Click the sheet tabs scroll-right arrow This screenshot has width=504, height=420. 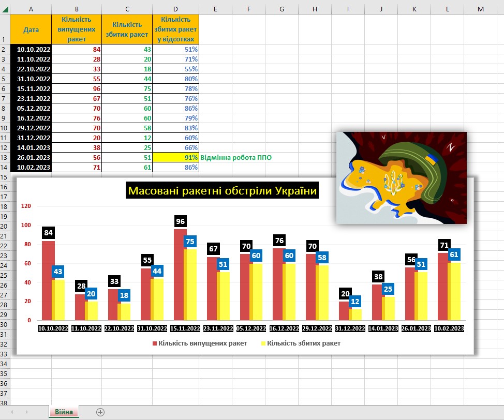tap(26, 412)
